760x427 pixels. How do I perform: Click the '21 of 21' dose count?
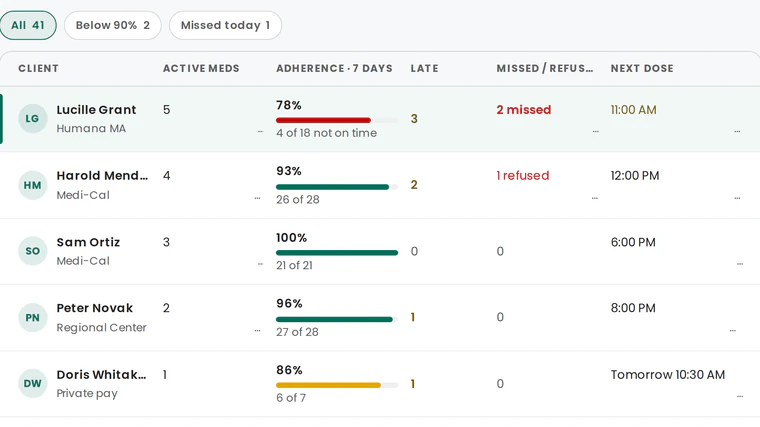pos(294,266)
